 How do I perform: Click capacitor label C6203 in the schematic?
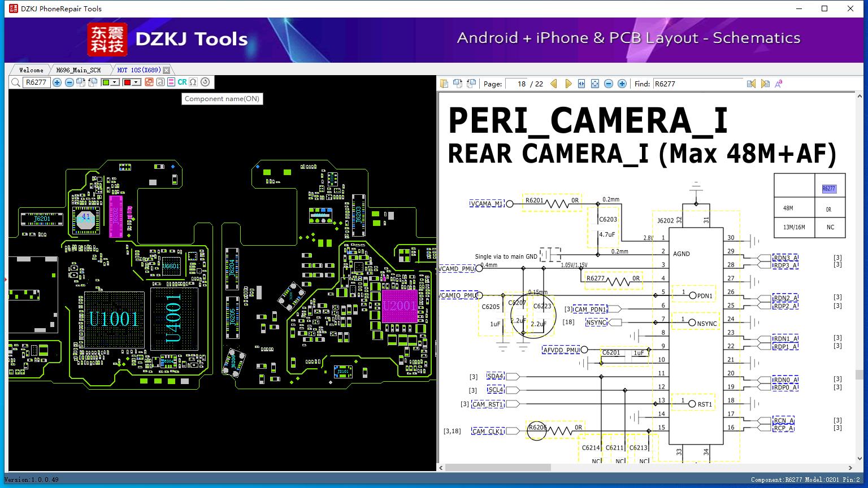click(x=608, y=219)
